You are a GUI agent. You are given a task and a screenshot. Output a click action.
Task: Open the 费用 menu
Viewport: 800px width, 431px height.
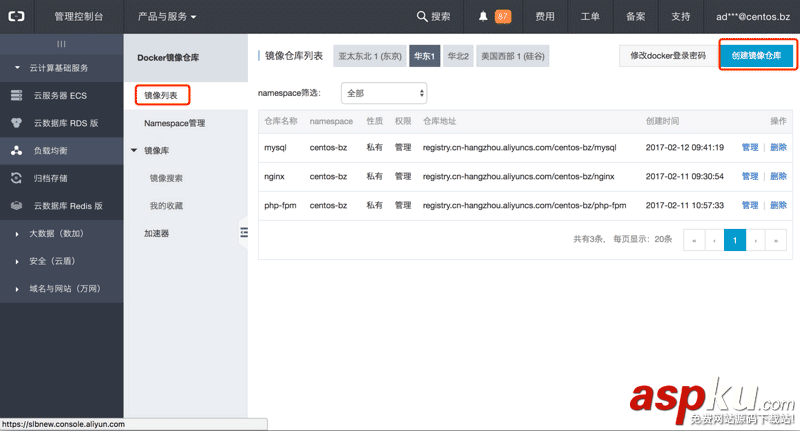[545, 16]
